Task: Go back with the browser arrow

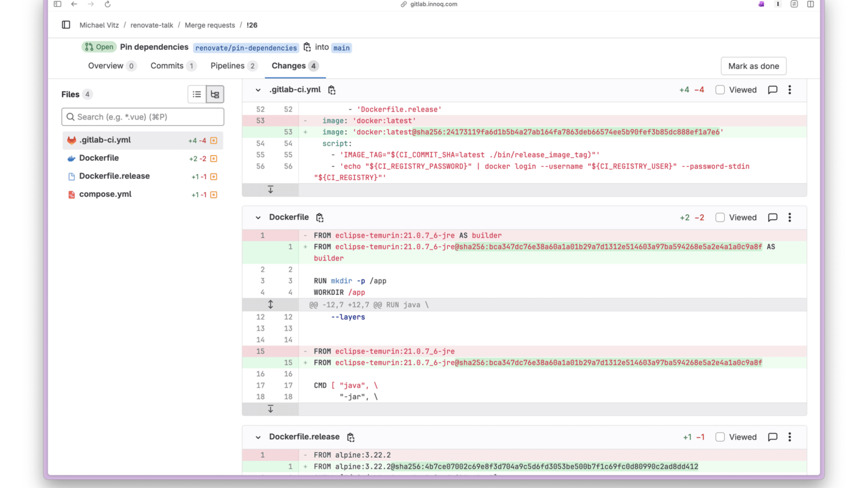Action: pyautogui.click(x=74, y=4)
